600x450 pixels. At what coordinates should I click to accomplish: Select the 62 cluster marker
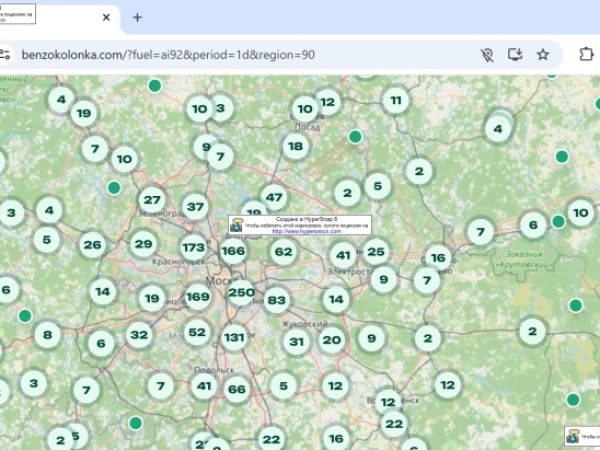pyautogui.click(x=284, y=252)
